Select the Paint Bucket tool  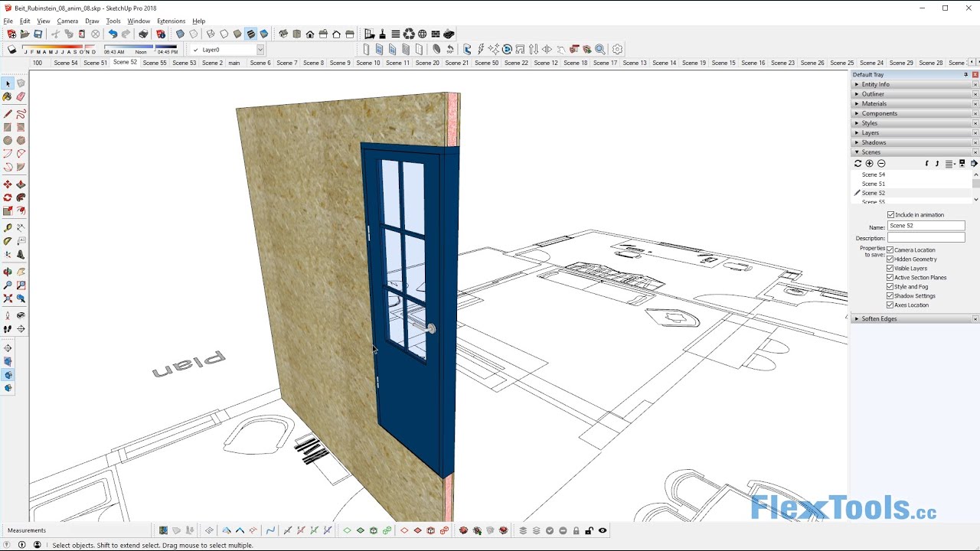click(x=8, y=96)
